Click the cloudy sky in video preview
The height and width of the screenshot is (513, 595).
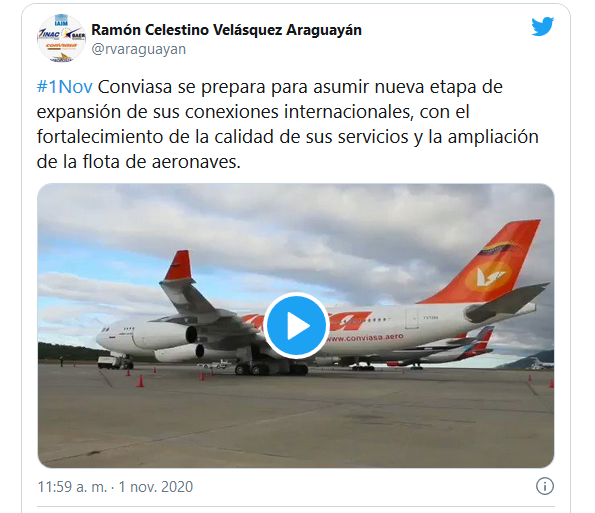click(x=296, y=235)
